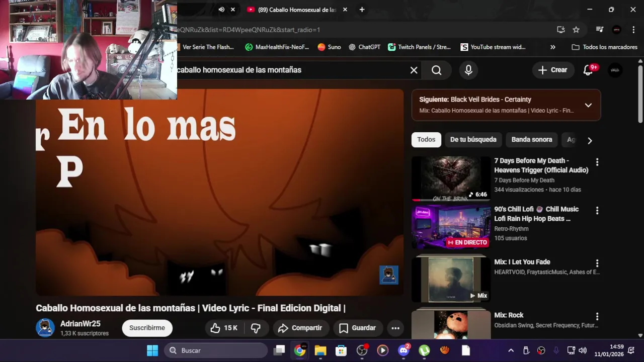Open Todos los marcadores folder
Viewport: 644px width, 362px height.
coord(604,47)
